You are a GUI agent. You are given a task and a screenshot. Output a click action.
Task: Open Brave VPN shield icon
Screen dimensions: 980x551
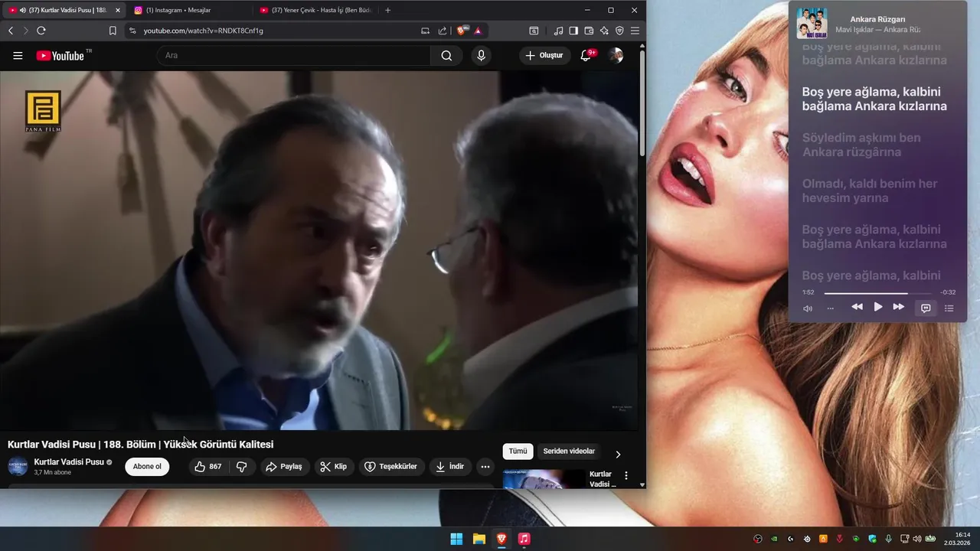point(619,31)
